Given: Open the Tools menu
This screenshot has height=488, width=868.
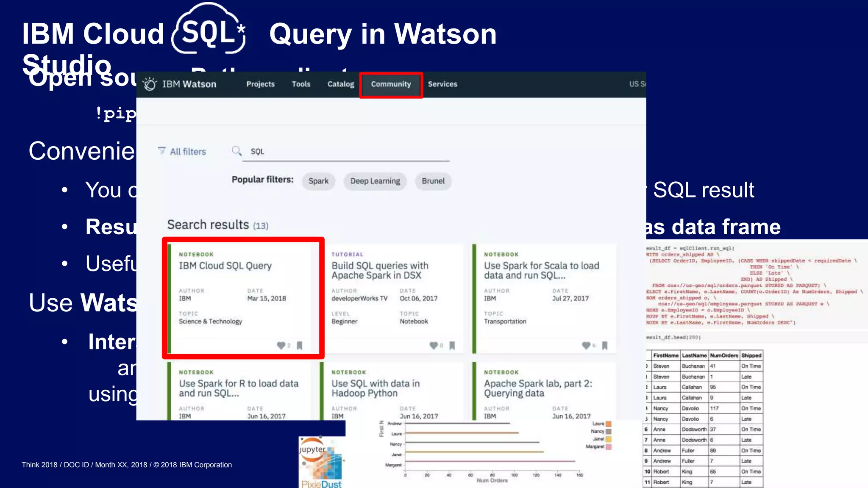Looking at the screenshot, I should click(301, 84).
